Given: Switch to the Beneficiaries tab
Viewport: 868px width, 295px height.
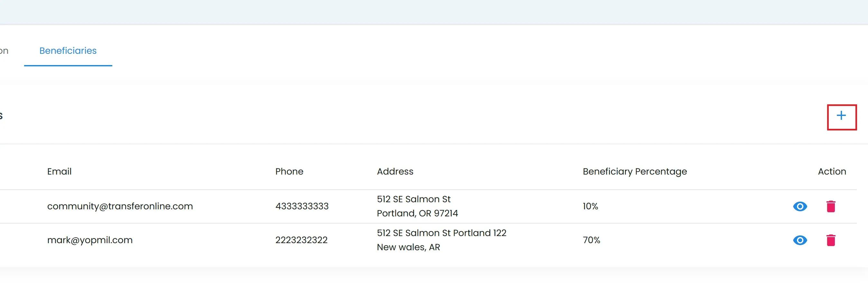Looking at the screenshot, I should coord(68,51).
